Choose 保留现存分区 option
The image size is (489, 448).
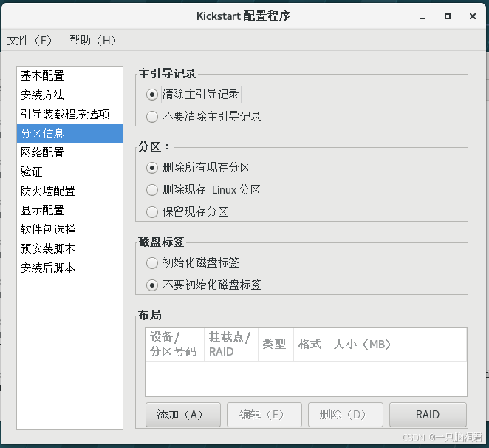(152, 212)
